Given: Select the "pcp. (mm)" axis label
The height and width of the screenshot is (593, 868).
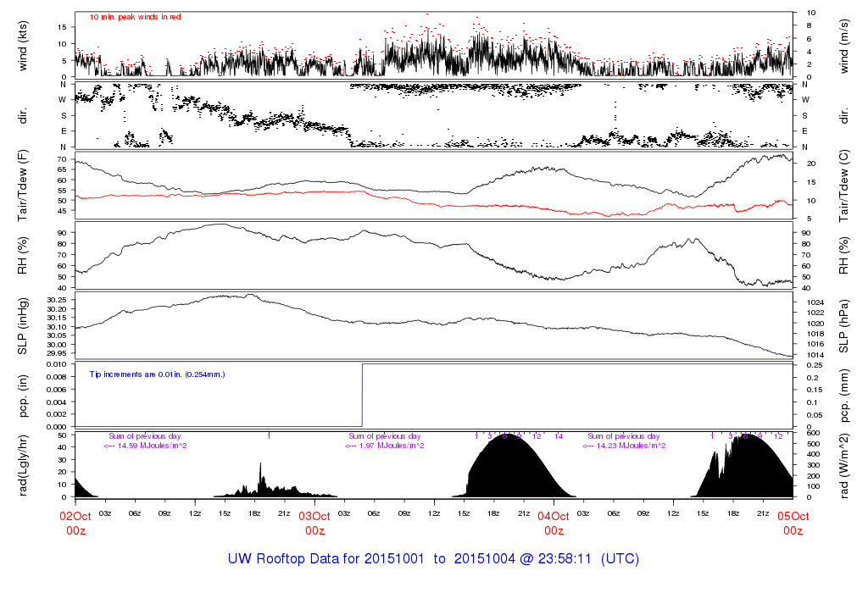Looking at the screenshot, I should point(843,396).
